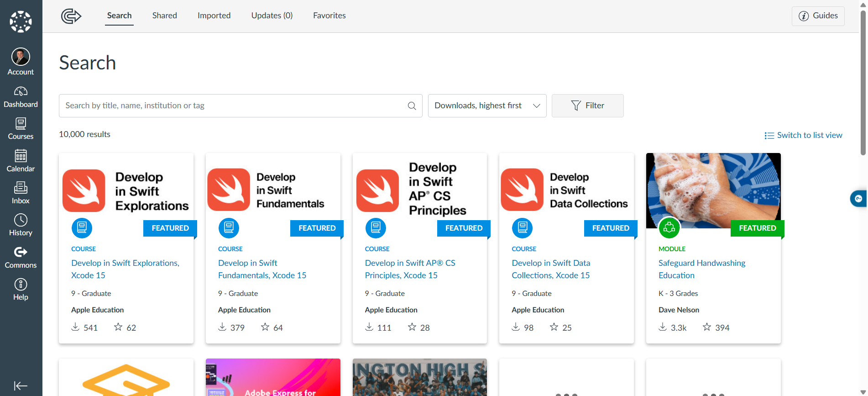Open the Favorites tab
The image size is (868, 396).
(329, 16)
